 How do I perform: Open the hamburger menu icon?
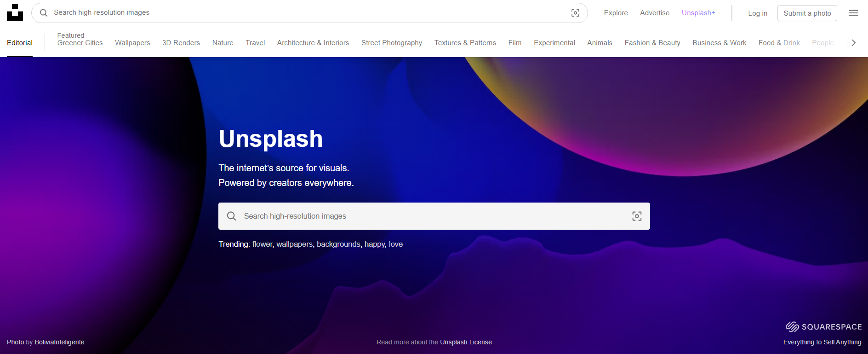pyautogui.click(x=853, y=13)
